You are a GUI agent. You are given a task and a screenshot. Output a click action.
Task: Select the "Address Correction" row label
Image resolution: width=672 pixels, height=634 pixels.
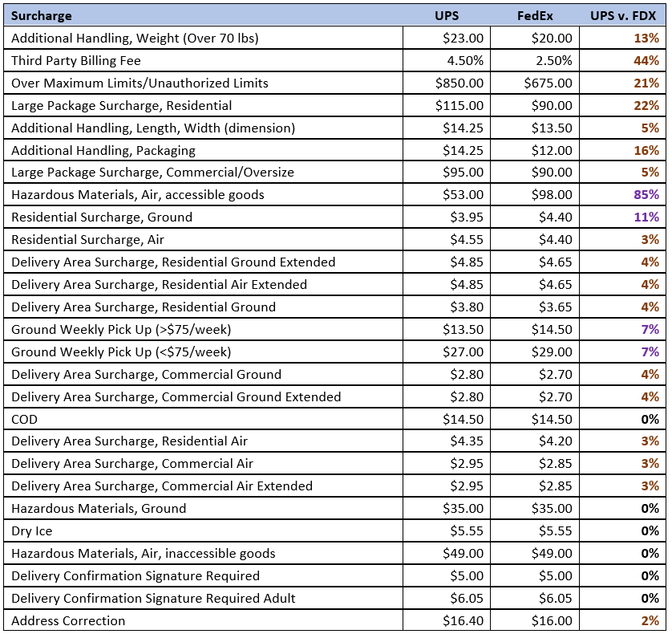click(x=68, y=620)
